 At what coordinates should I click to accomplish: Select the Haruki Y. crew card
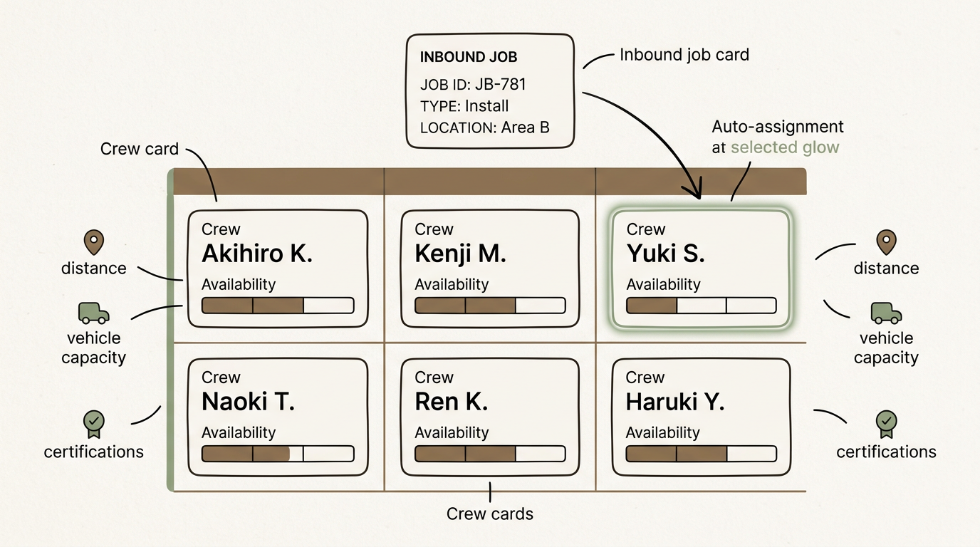702,417
